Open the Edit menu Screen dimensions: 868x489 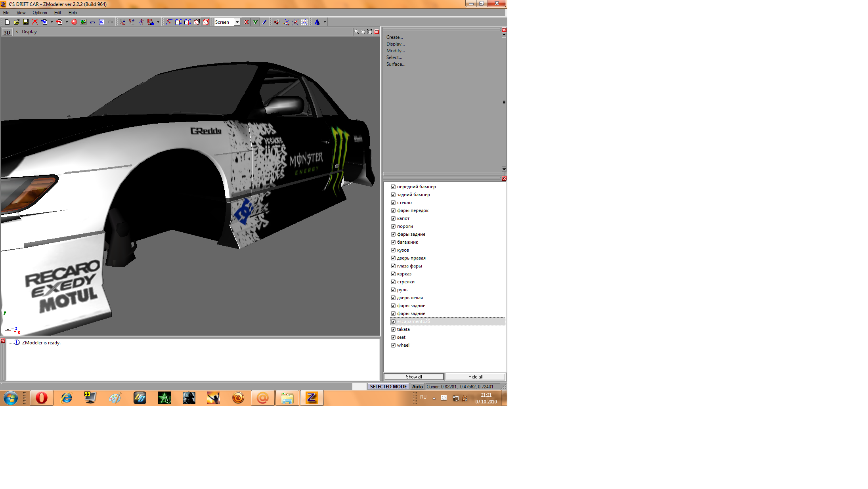(57, 13)
